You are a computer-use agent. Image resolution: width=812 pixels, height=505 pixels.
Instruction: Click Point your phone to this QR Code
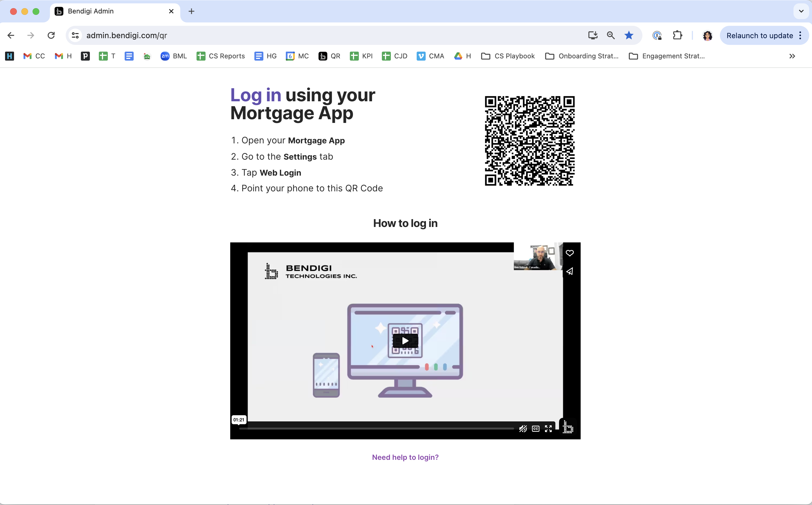pyautogui.click(x=312, y=188)
